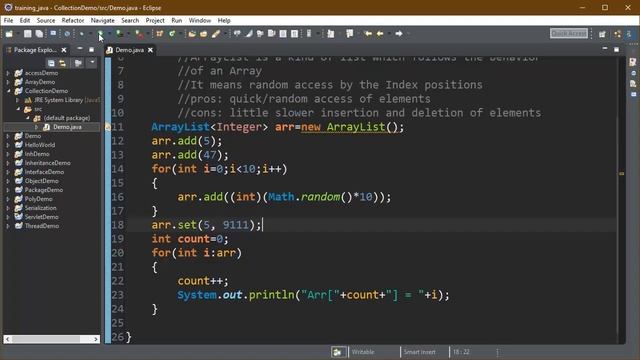
Task: Click Collapse All in Package Explorer
Action: (51, 63)
